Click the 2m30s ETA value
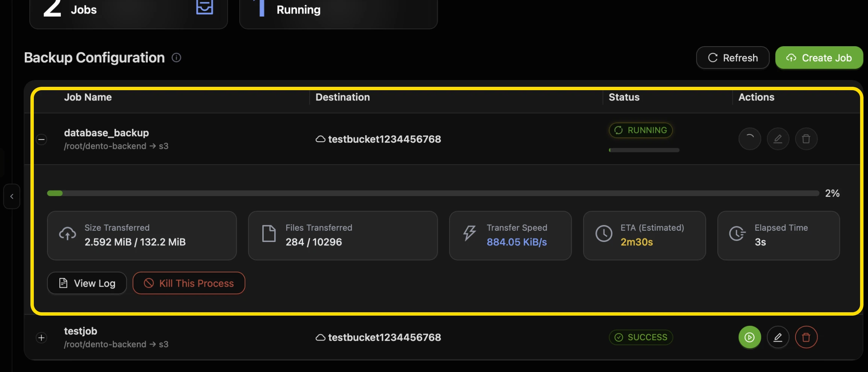Screen dimensions: 868x372 click(x=637, y=242)
